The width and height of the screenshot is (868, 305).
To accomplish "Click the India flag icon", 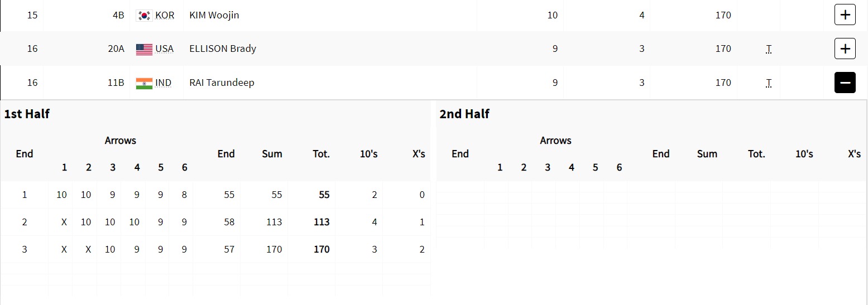I will (144, 83).
